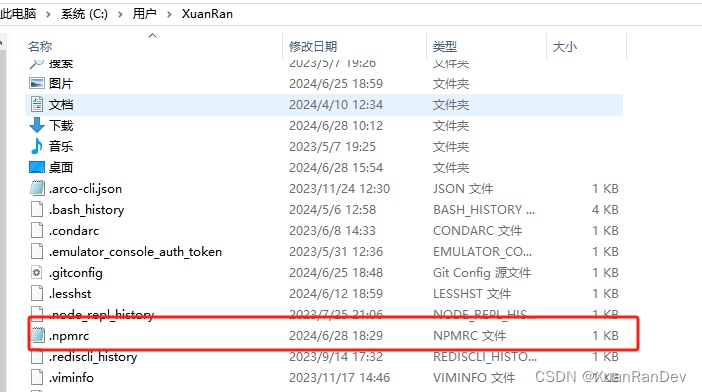Select the .arco-cli.json file name
The width and height of the screenshot is (702, 392).
click(x=86, y=189)
